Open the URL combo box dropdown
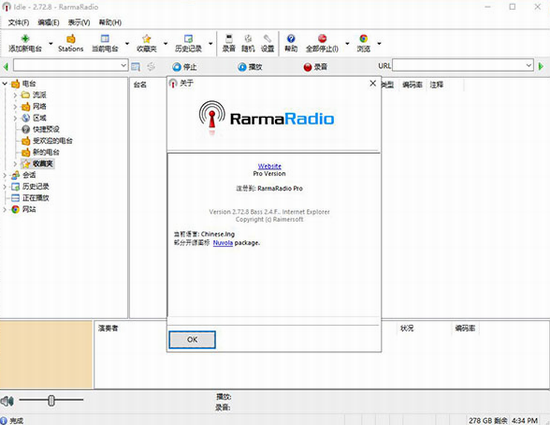This screenshot has width=550, height=425. point(529,65)
